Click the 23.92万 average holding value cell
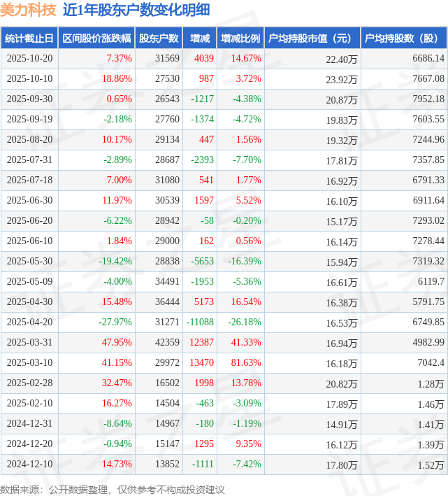Image resolution: width=448 pixels, height=496 pixels. [342, 79]
